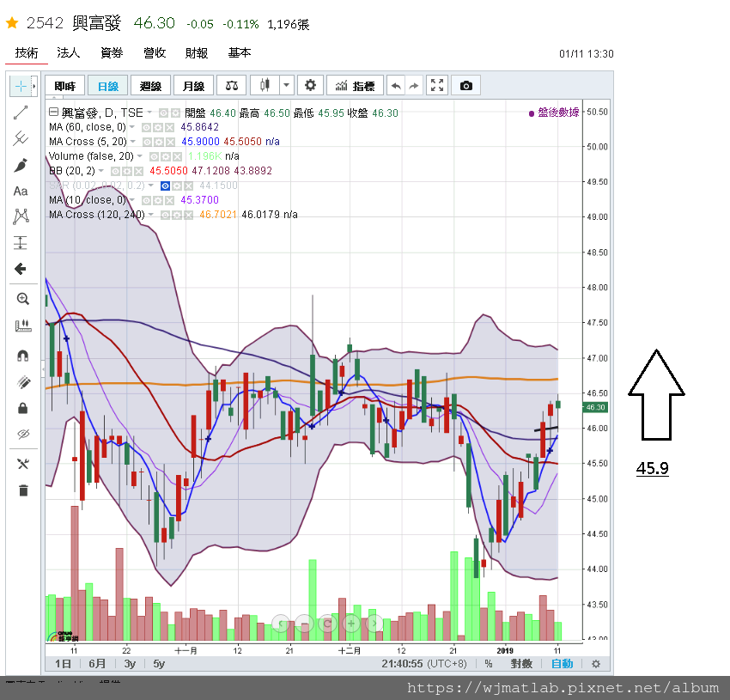Open the 技術 technical tab
This screenshot has height=700, width=730.
27,53
